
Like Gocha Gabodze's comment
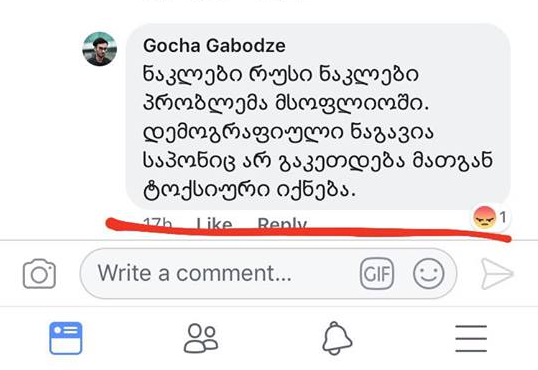(x=214, y=224)
